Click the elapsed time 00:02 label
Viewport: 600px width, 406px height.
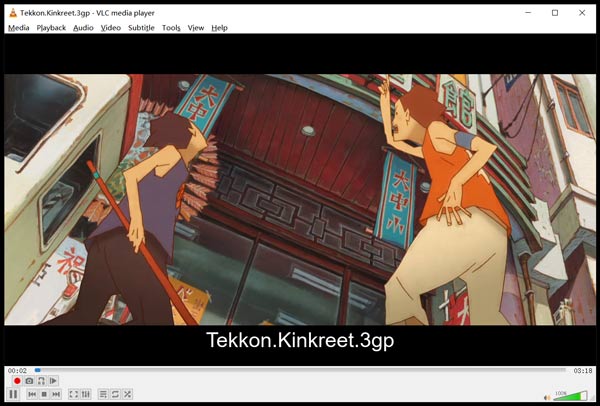pos(17,370)
